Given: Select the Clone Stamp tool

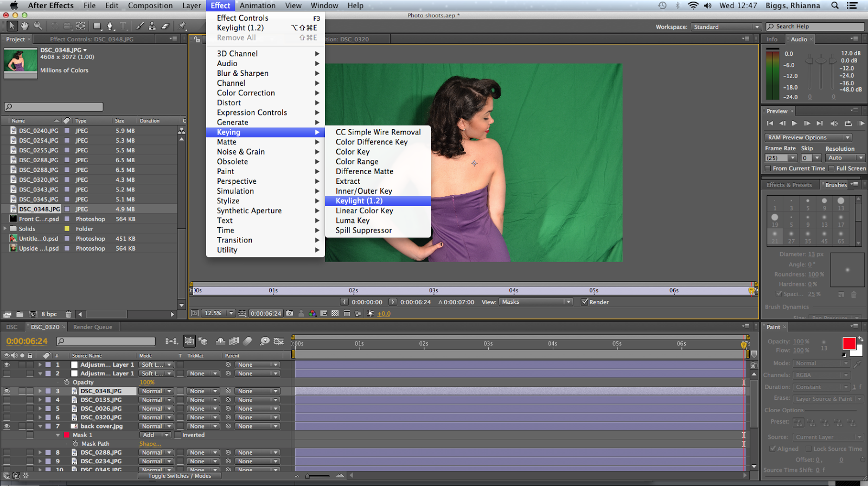Looking at the screenshot, I should coord(152,26).
